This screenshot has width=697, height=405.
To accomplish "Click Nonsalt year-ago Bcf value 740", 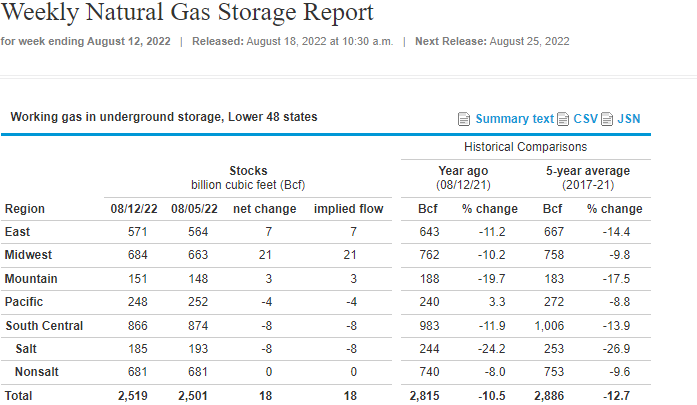I will [x=429, y=372].
